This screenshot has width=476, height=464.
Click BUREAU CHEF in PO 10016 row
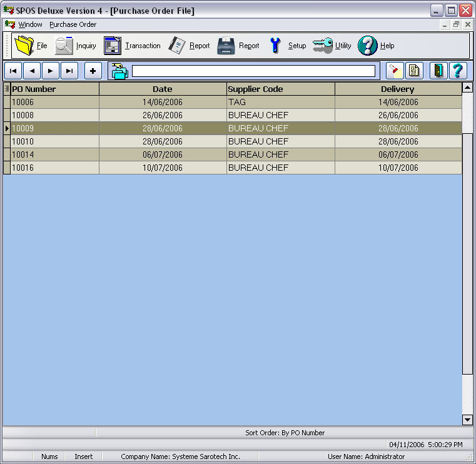click(281, 168)
